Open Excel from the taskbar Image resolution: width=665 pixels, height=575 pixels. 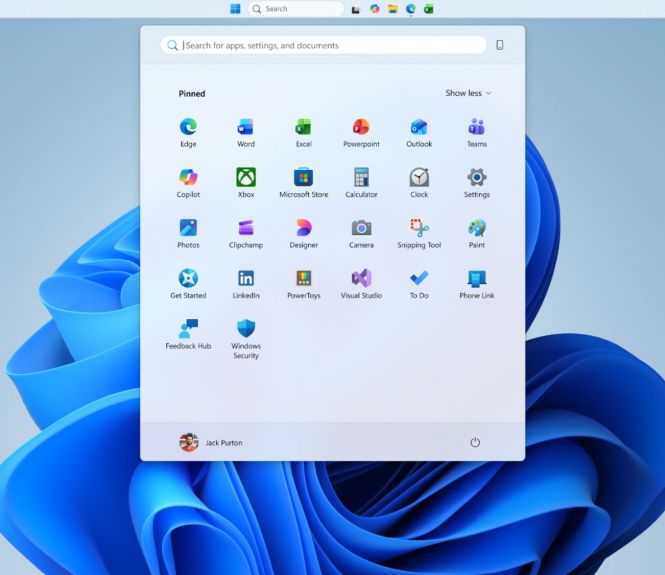point(429,8)
